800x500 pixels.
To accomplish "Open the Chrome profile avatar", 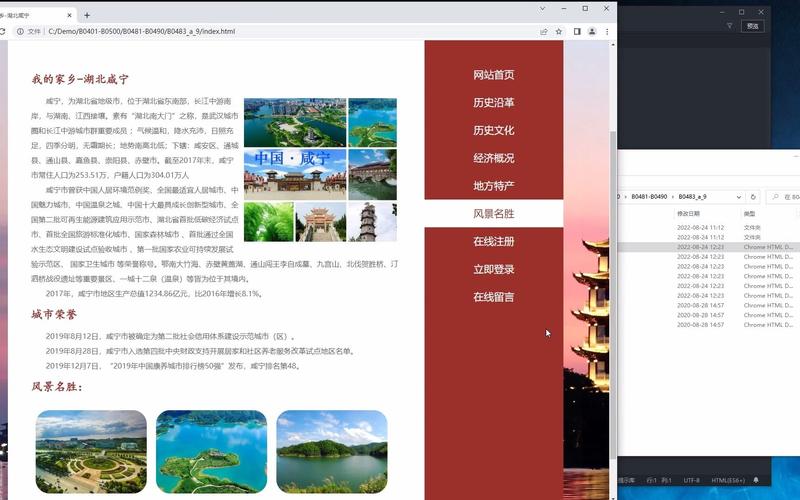I will [x=592, y=32].
